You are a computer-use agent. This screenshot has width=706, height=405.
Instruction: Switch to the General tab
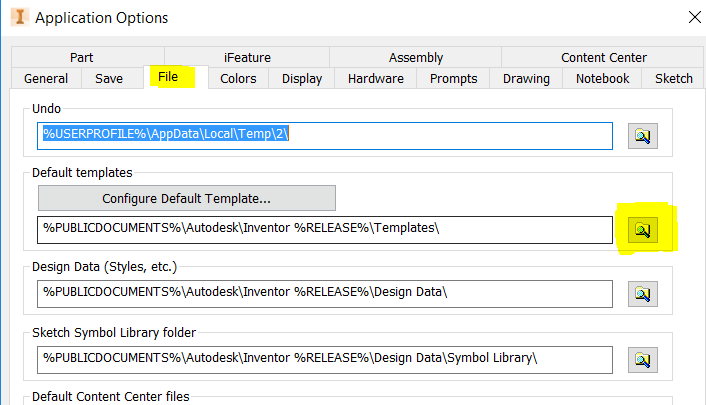(x=46, y=79)
